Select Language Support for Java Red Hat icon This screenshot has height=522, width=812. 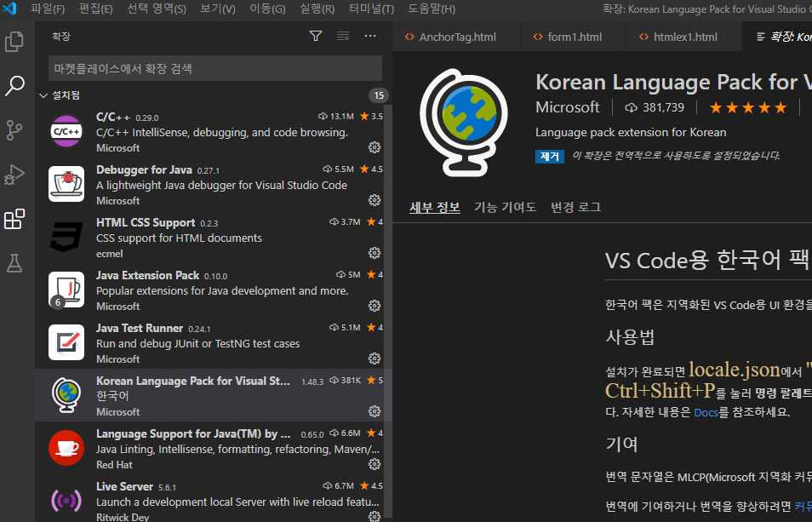[66, 448]
